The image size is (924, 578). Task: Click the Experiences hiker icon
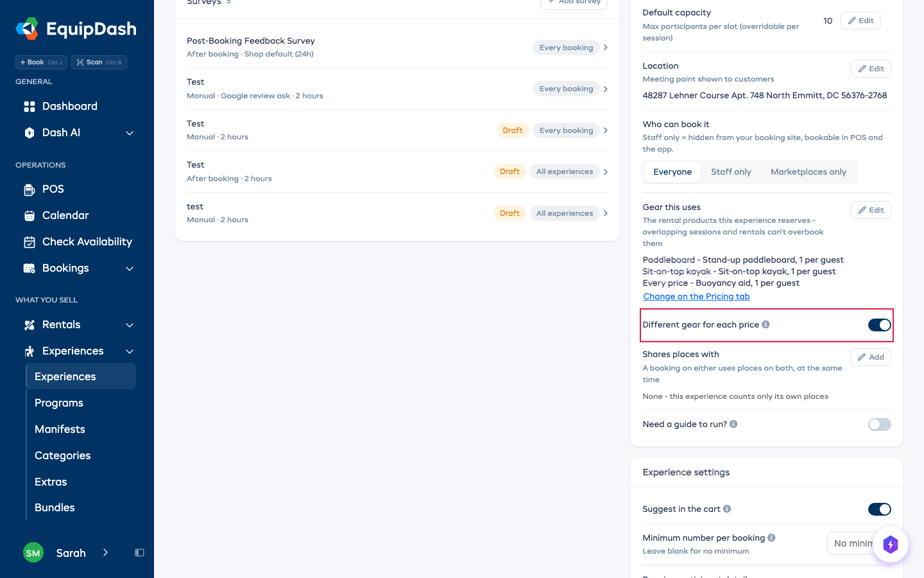[x=30, y=351]
